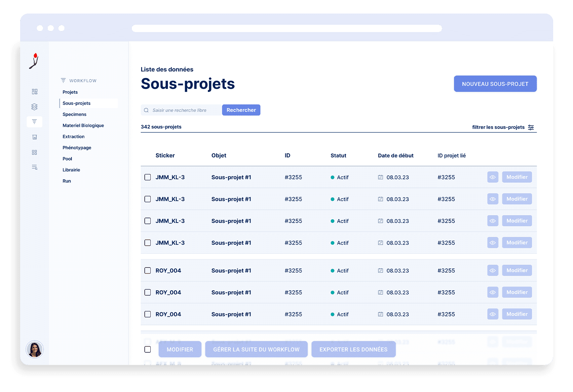View the last ROY_004 row via eye icon
Viewport: 573px width, 392px height.
492,314
